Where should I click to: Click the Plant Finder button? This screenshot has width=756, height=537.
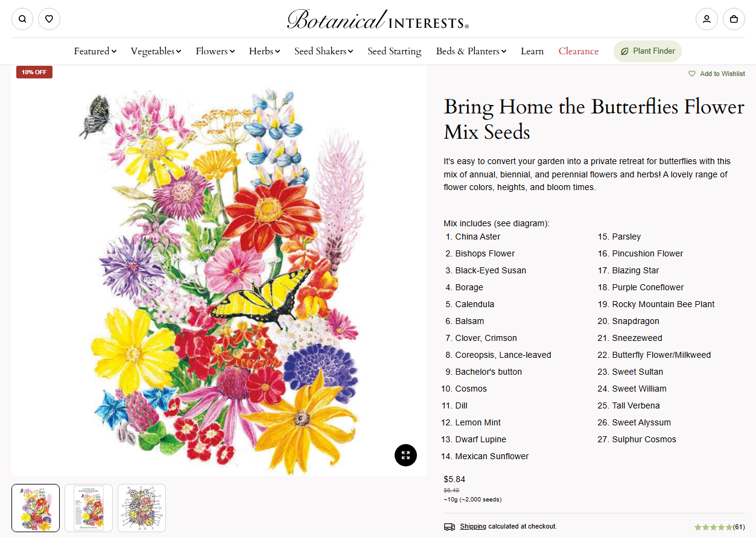(x=647, y=51)
